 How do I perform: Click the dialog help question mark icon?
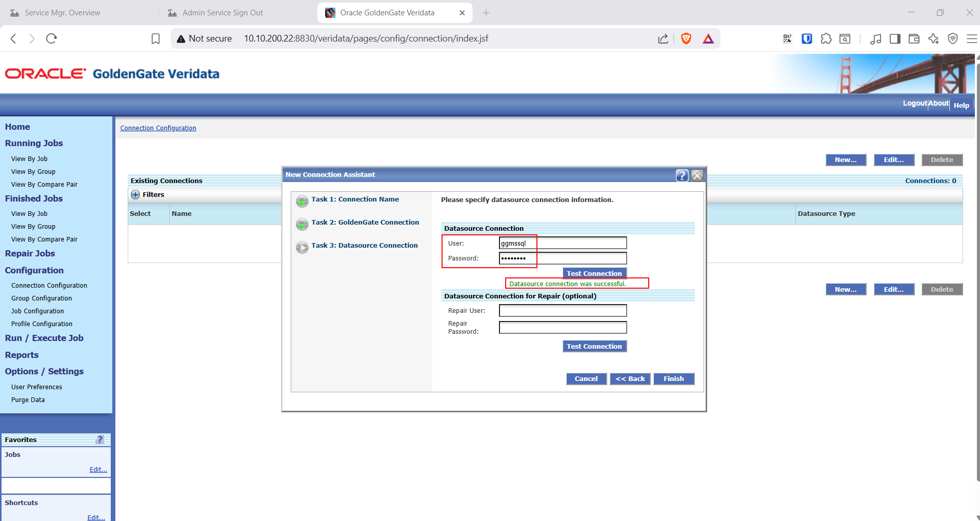click(682, 175)
